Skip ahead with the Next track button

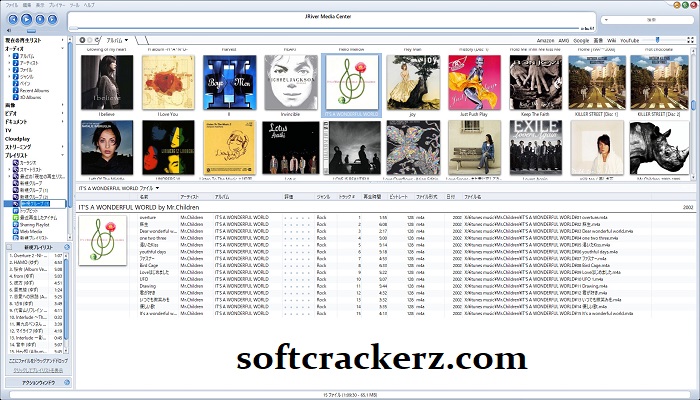coord(53,19)
